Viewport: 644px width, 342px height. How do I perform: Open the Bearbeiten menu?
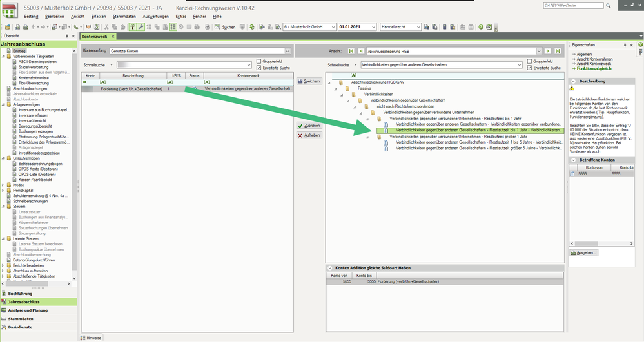pos(55,16)
